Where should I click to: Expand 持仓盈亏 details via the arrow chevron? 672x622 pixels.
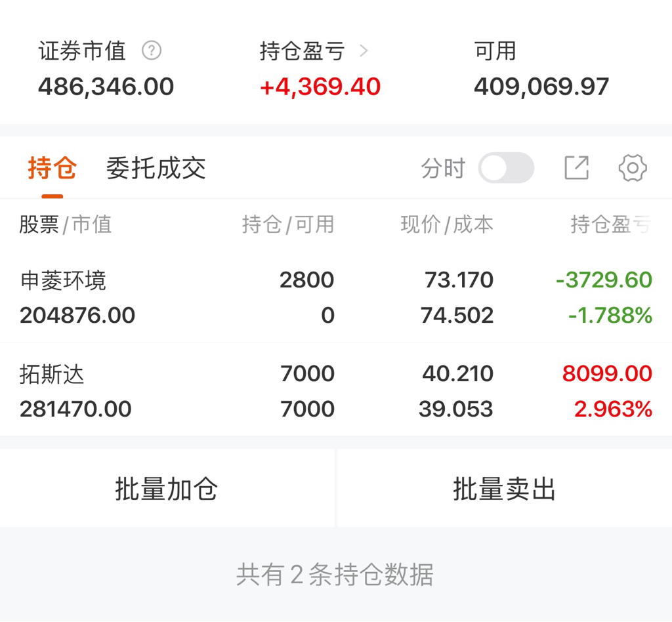364,51
